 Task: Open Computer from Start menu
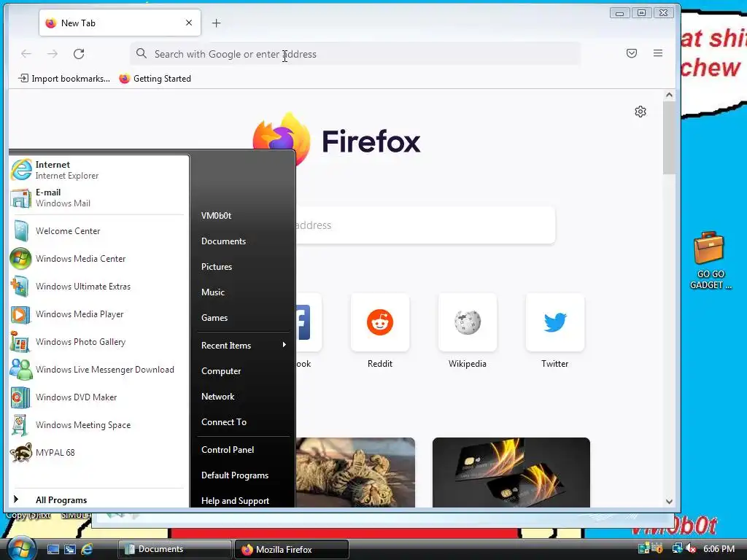pos(243,371)
